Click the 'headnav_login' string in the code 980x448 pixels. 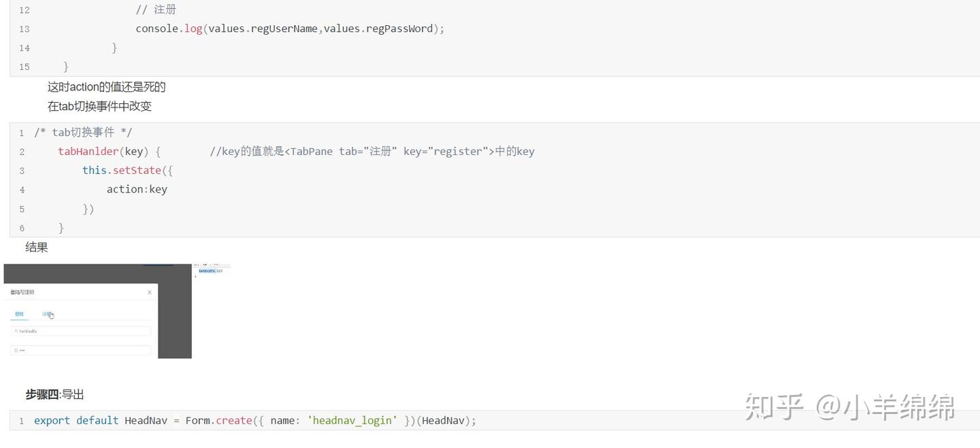coord(352,421)
